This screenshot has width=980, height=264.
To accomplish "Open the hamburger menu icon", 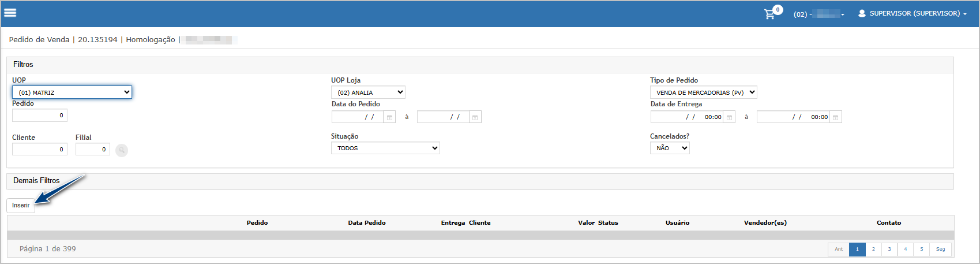I will (x=10, y=13).
